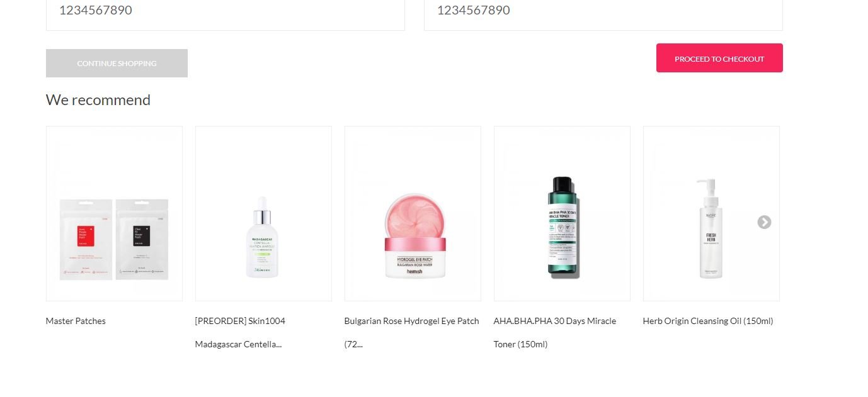Open the Master Patches product link
The width and height of the screenshot is (868, 397).
coord(76,321)
